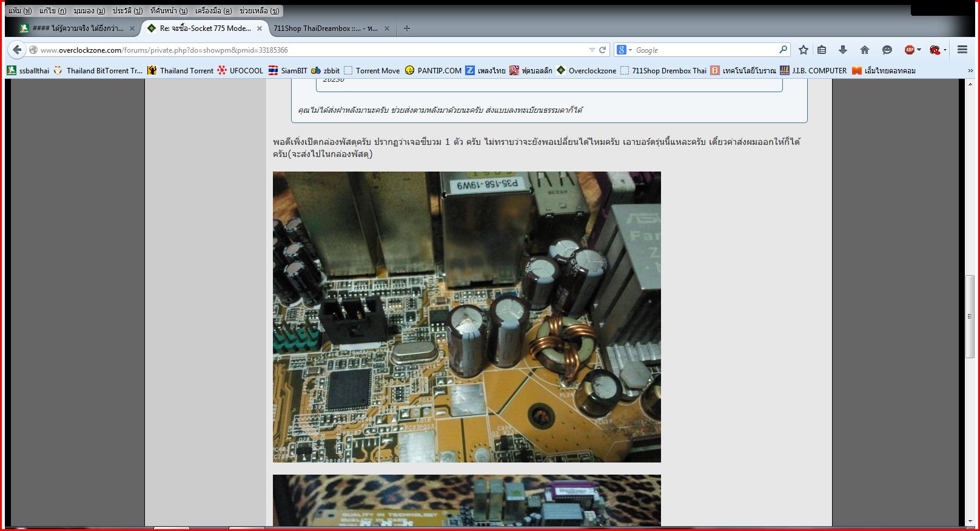Open the hamburger menu icon
The width and height of the screenshot is (980, 531).
point(962,50)
